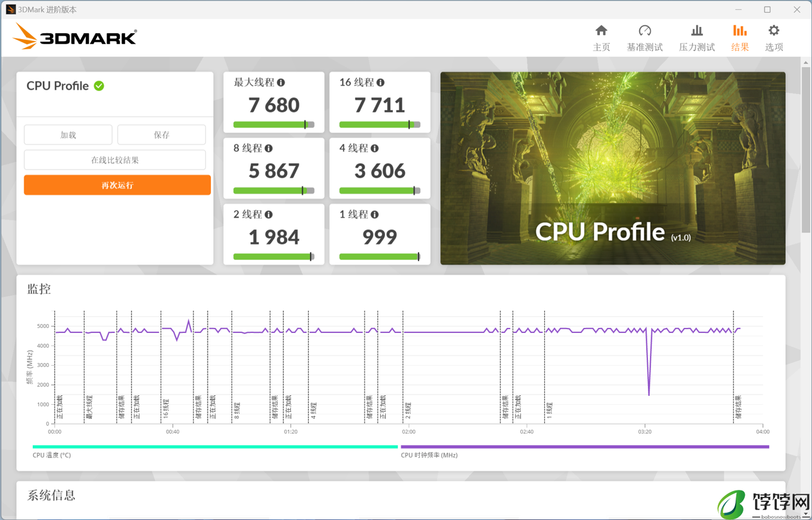This screenshot has height=520, width=812.
Task: Click the vertical scrollbar thumb
Action: (x=806, y=150)
